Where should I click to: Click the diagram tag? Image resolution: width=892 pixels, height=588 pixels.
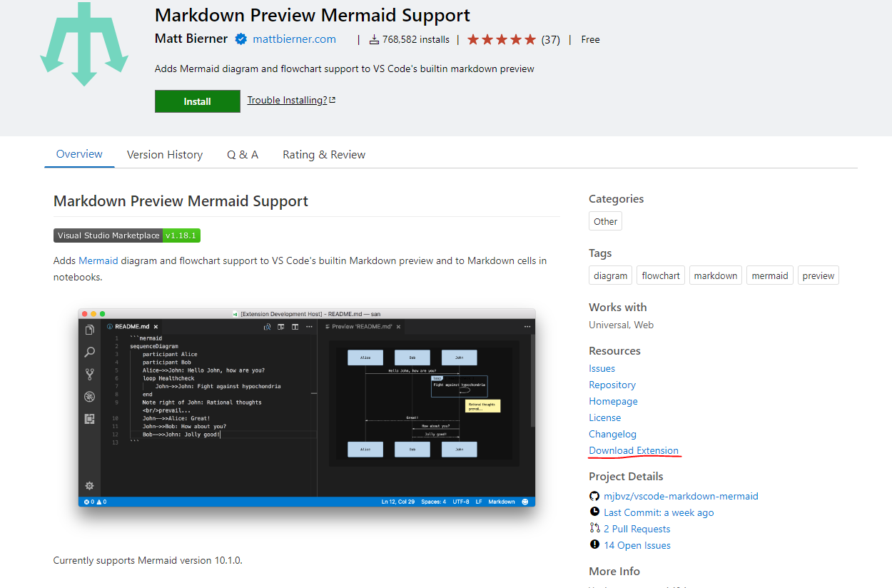[x=610, y=275]
